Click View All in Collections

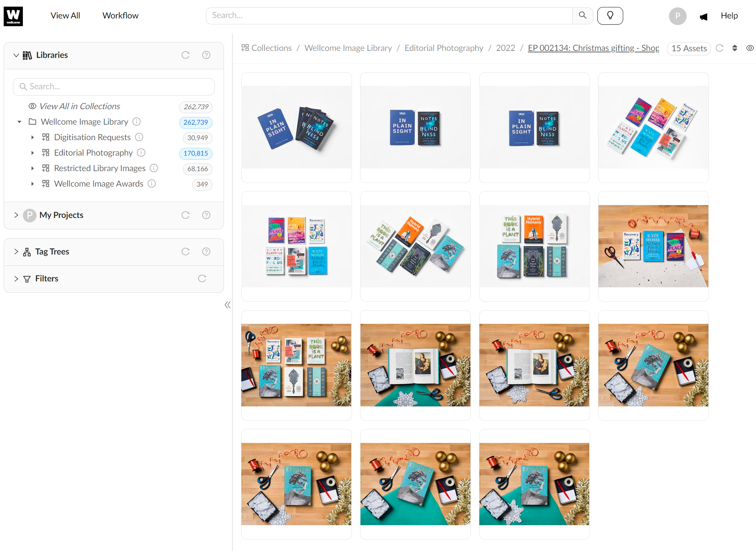tap(79, 106)
